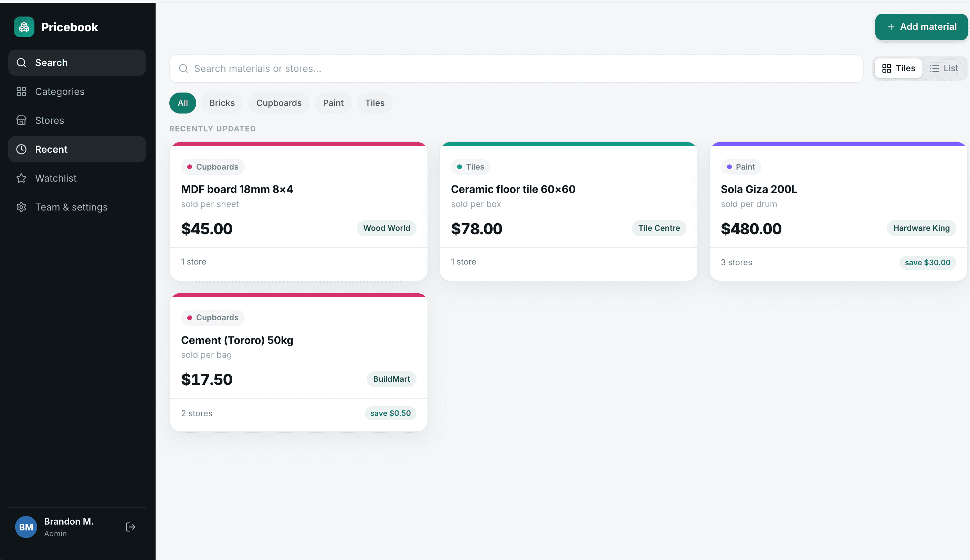Screen dimensions: 970x560
Task: Click Paint tag on Sola Giza card
Action: pyautogui.click(x=741, y=167)
